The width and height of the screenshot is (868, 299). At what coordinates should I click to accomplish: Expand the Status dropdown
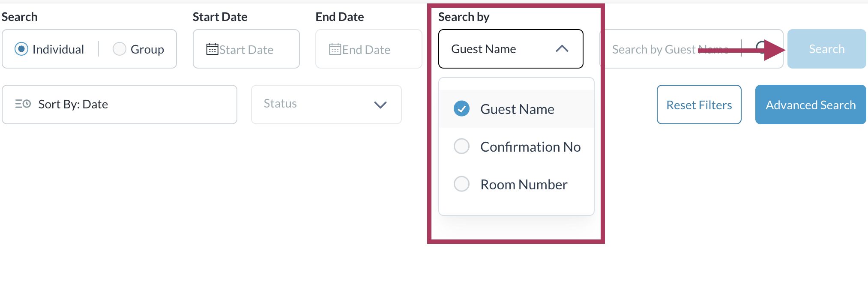tap(380, 105)
